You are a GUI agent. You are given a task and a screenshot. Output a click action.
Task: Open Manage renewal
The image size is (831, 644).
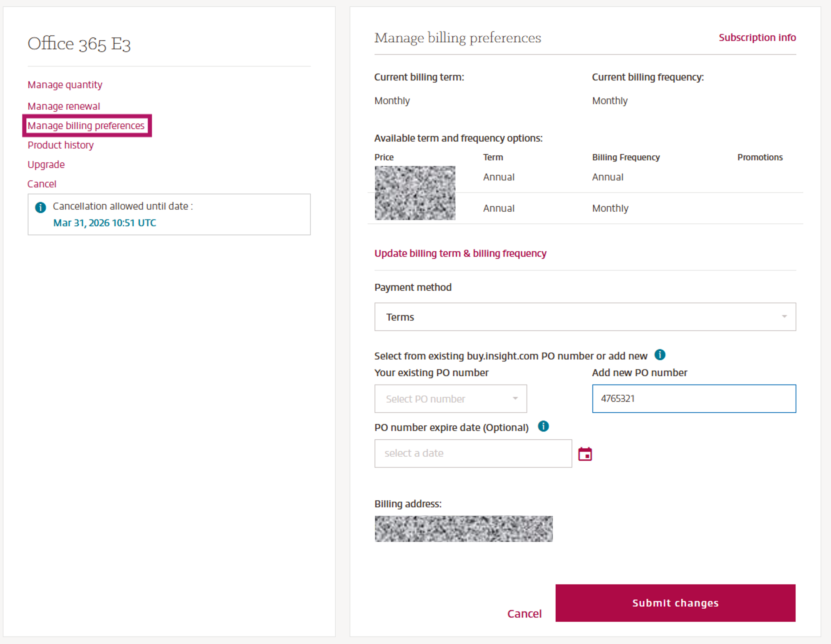[x=64, y=106]
